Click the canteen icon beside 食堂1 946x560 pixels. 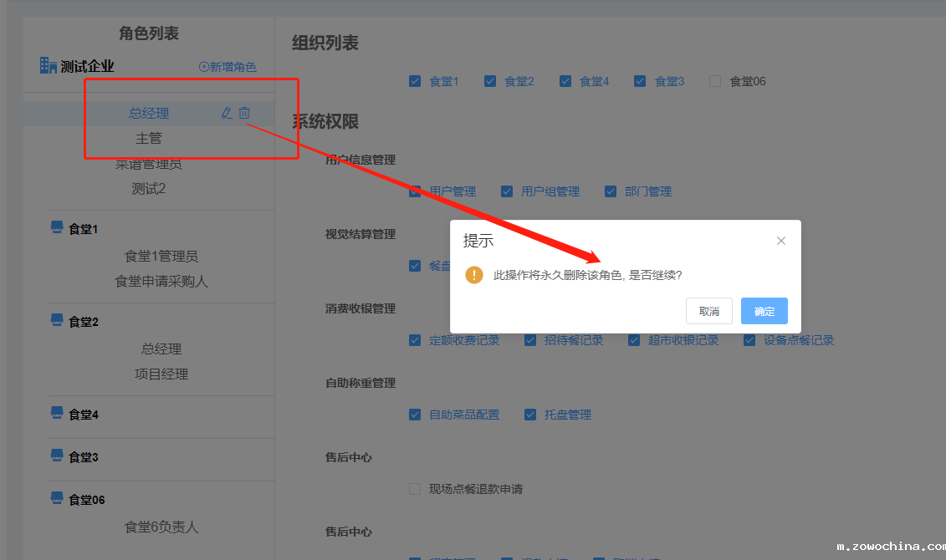pyautogui.click(x=56, y=227)
